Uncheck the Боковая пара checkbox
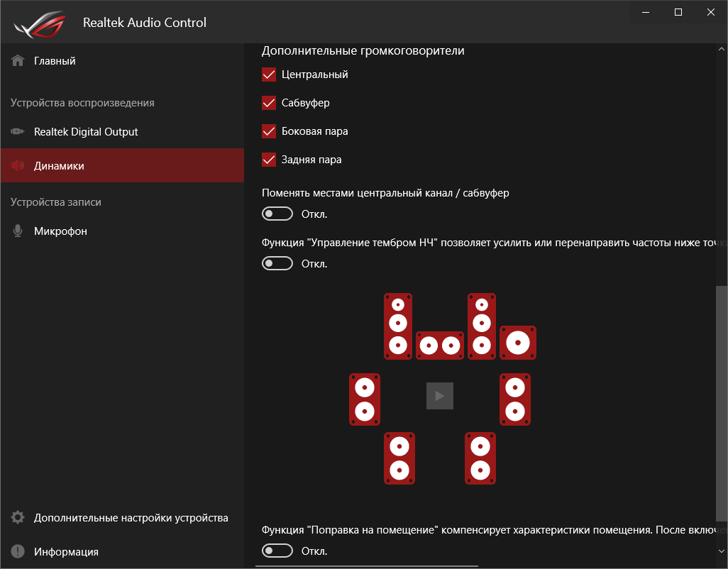Screen dimensions: 728x569 pyautogui.click(x=269, y=131)
